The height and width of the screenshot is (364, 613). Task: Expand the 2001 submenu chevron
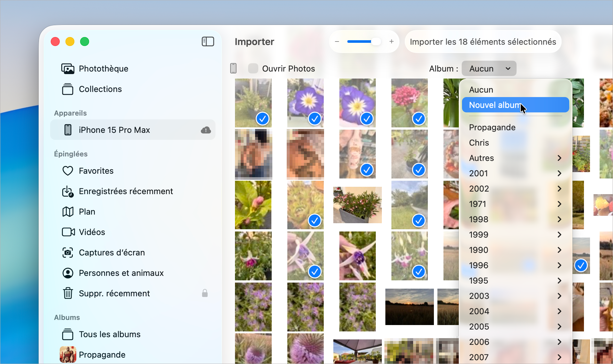tap(559, 173)
